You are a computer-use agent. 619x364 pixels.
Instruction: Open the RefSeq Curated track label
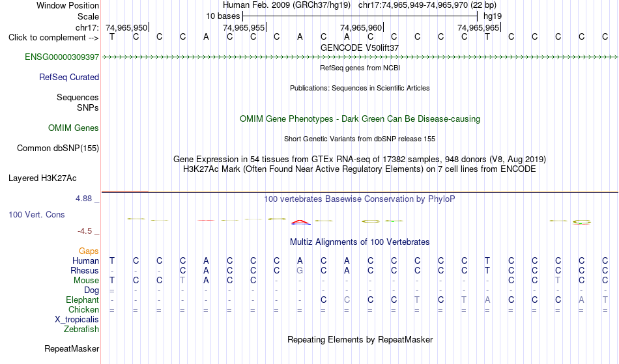(x=69, y=77)
